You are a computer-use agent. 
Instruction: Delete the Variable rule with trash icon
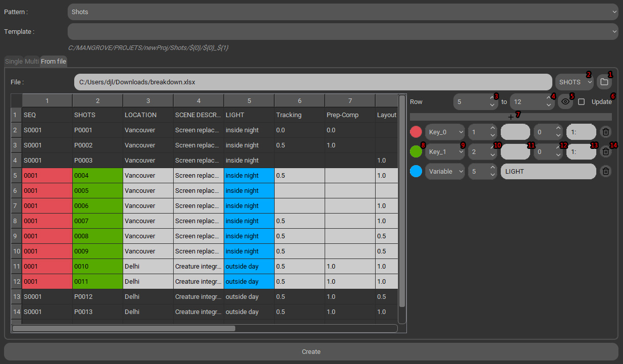tap(606, 171)
